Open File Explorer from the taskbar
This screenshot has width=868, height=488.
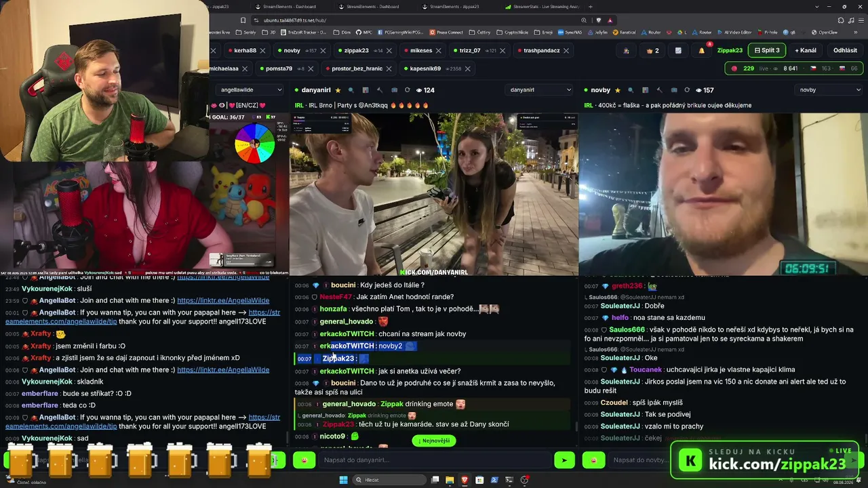point(449,480)
